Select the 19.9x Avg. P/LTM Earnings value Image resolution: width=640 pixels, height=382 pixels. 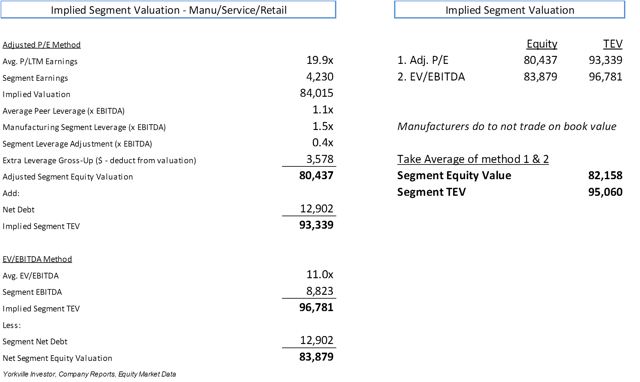tap(320, 60)
